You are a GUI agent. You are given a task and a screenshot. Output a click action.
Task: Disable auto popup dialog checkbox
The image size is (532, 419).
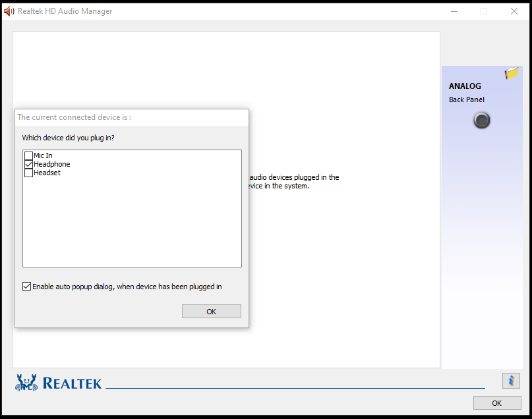tap(26, 287)
